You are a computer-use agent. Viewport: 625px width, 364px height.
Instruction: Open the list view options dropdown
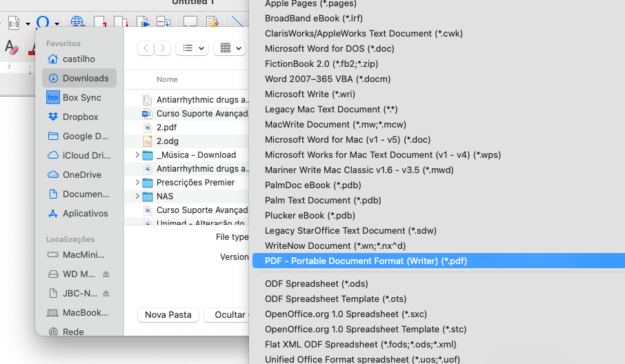tap(192, 48)
